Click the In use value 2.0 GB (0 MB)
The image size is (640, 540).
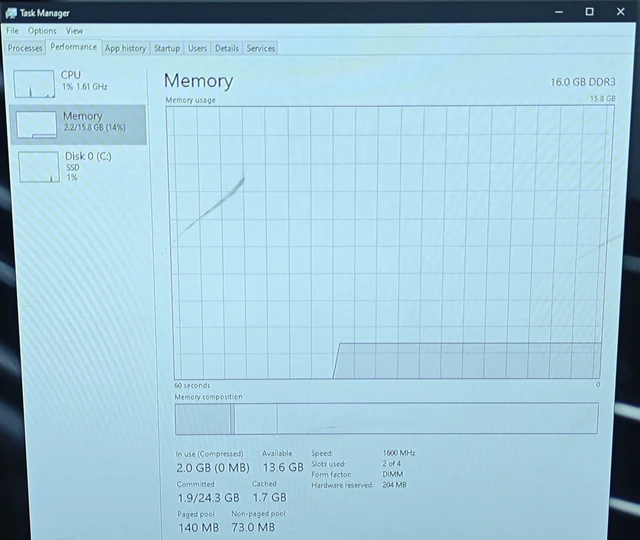click(x=213, y=468)
